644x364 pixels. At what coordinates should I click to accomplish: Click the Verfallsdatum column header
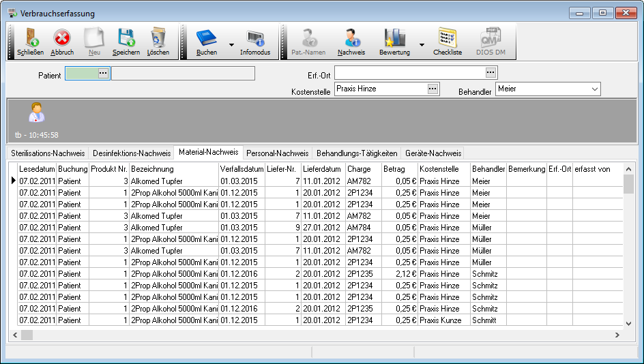241,169
